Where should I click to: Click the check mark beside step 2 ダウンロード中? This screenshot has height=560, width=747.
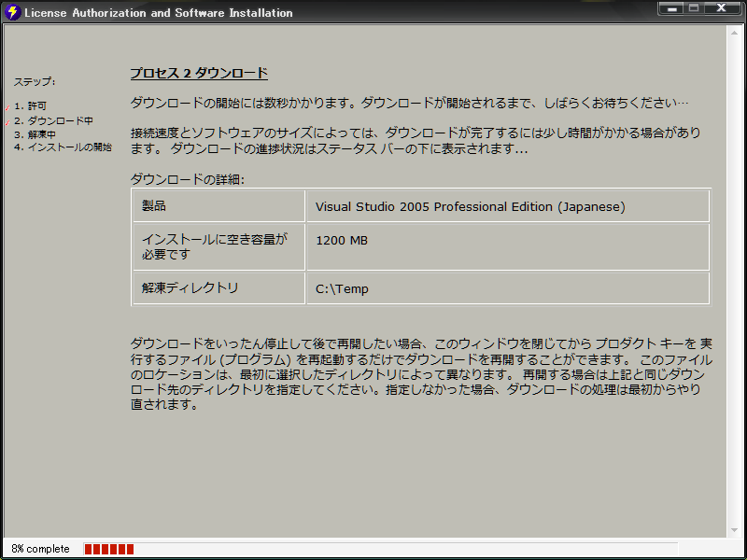7,122
